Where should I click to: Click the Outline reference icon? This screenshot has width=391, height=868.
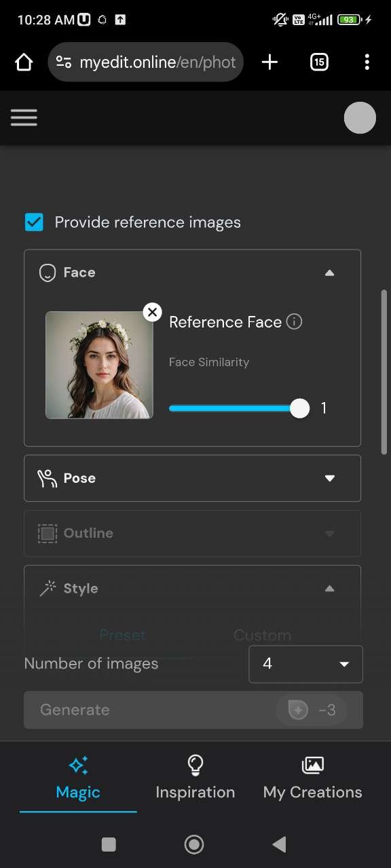(47, 533)
